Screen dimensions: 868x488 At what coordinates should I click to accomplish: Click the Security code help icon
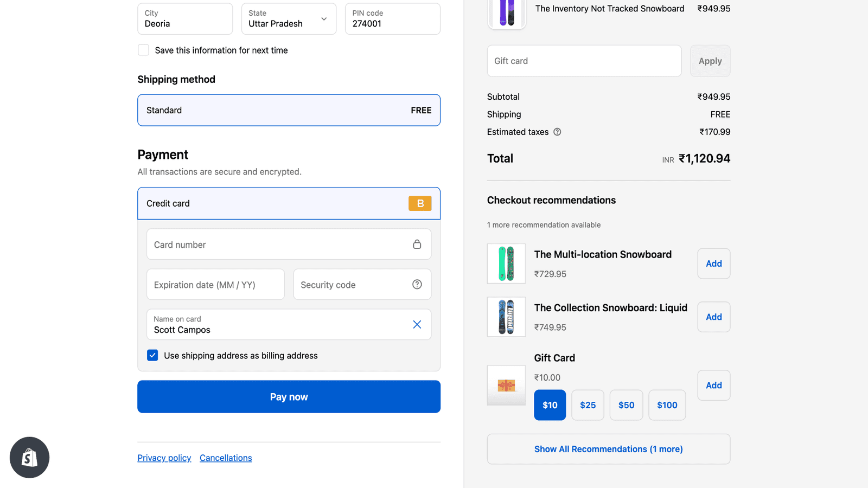[417, 285]
